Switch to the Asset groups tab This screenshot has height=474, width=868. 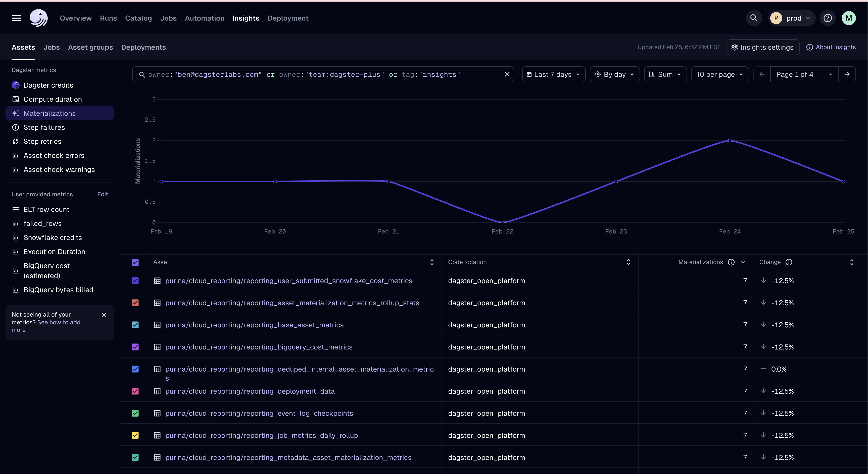[90, 47]
